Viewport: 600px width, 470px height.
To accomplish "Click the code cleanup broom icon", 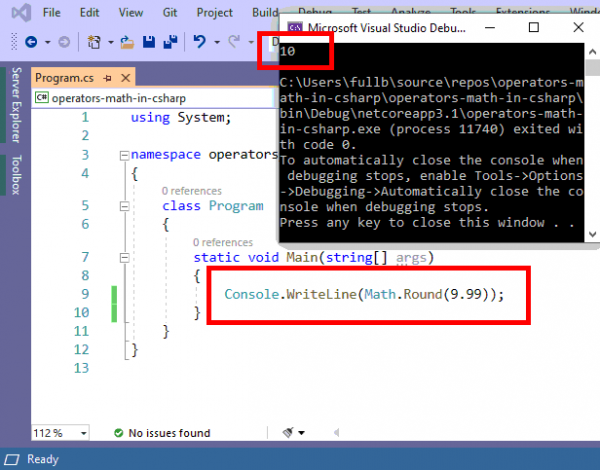I will pos(289,433).
